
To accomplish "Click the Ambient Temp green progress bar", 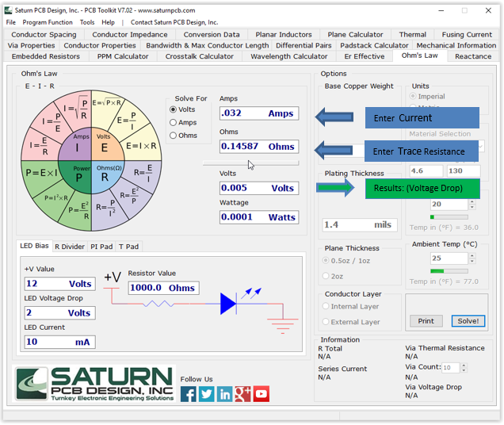I will [x=449, y=271].
